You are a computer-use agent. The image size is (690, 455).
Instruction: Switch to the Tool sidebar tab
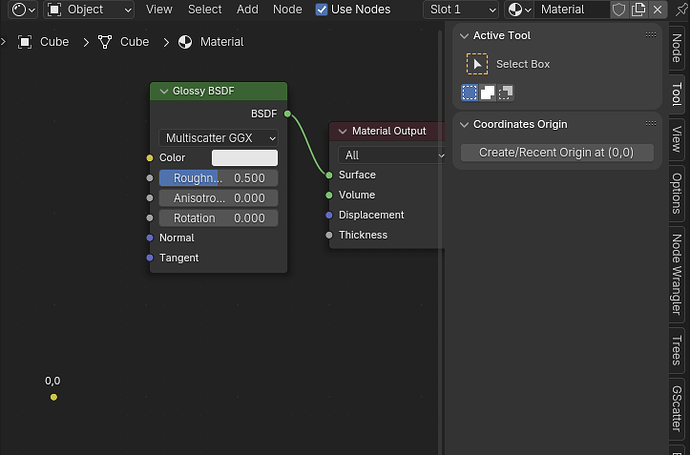click(677, 94)
